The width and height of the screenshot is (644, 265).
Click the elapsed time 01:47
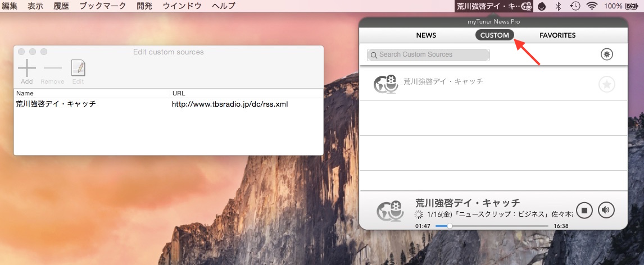(423, 226)
